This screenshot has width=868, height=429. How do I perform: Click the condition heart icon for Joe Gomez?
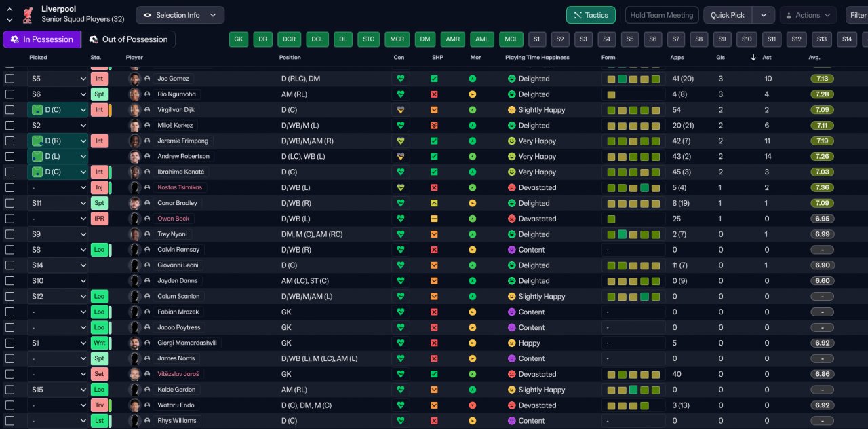point(401,79)
